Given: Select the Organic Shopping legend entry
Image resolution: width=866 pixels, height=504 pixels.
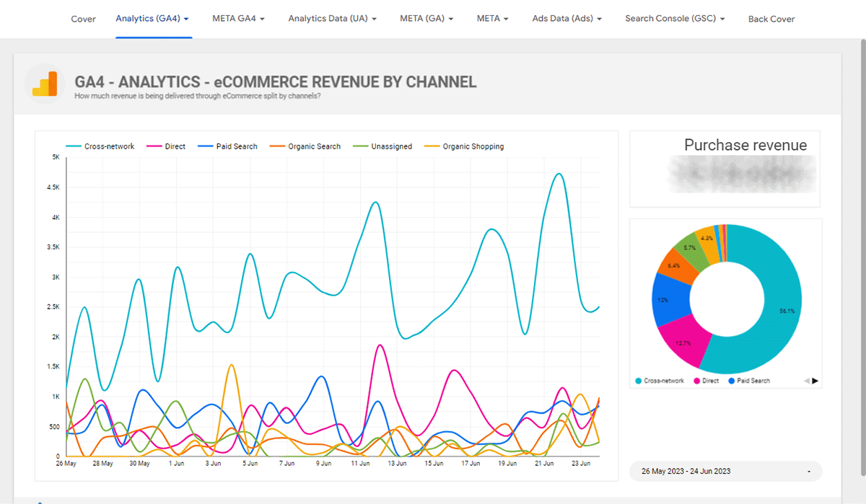Looking at the screenshot, I should (x=464, y=146).
